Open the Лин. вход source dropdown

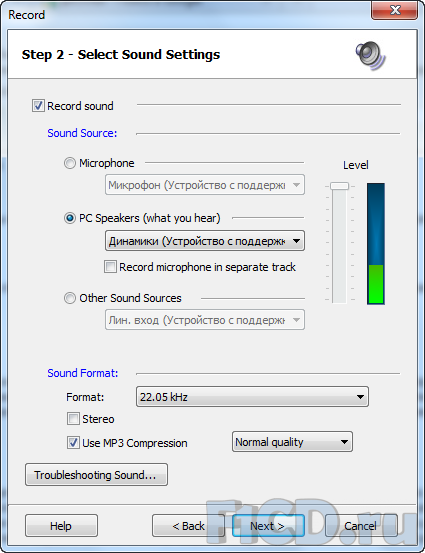[x=205, y=320]
